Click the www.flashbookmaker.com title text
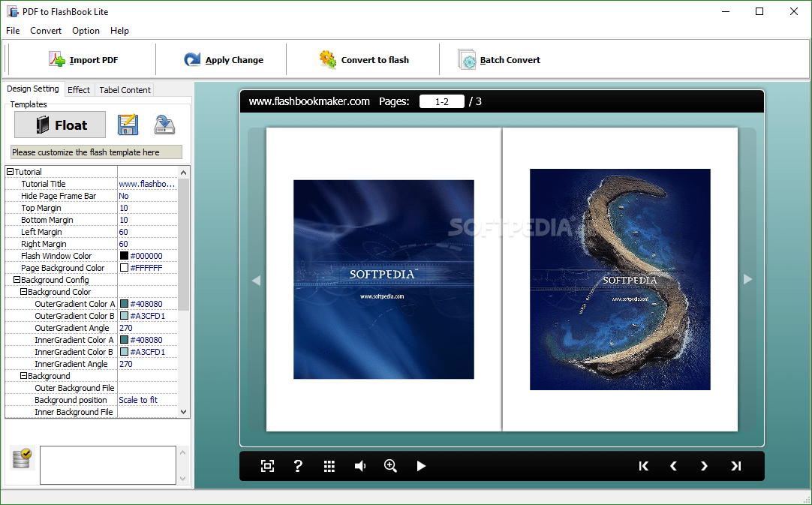Viewport: 812px width, 505px height. point(309,101)
